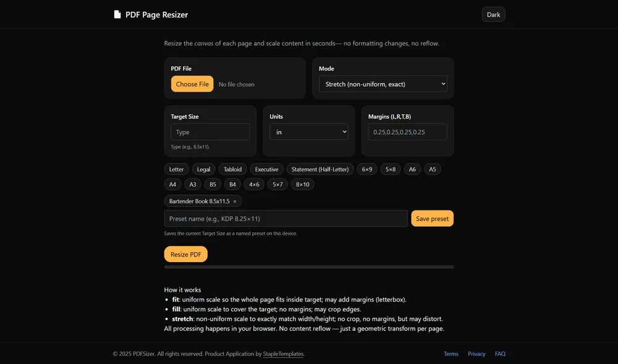The width and height of the screenshot is (618, 364).
Task: Click the 'How it works' heading
Action: point(182,290)
